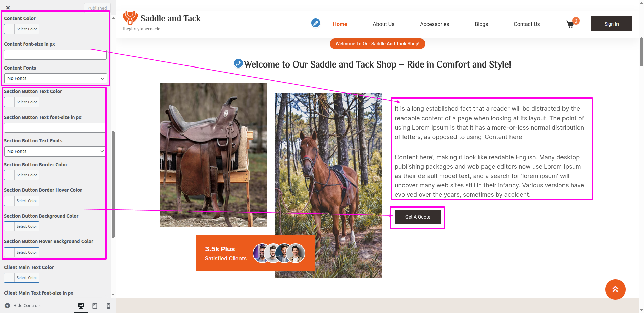Pick Section Button Border Color swatch
This screenshot has height=313, width=644.
coord(22,175)
